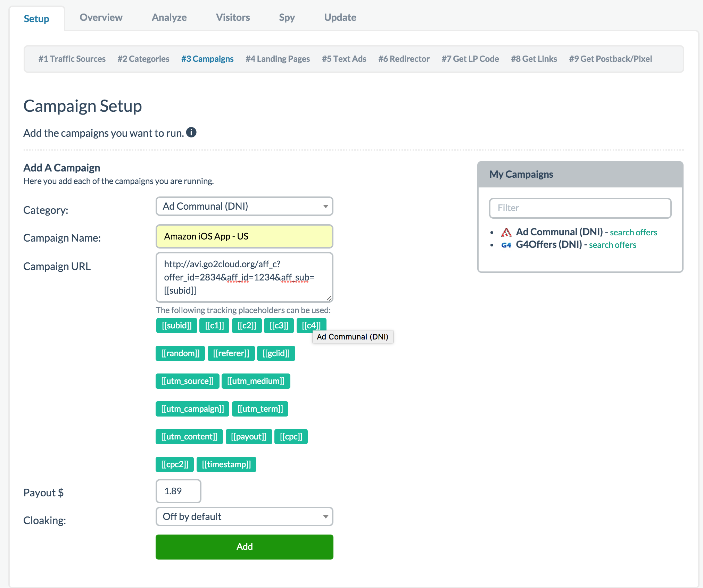Insert the [[utm_campaign]] placeholder

pos(192,409)
